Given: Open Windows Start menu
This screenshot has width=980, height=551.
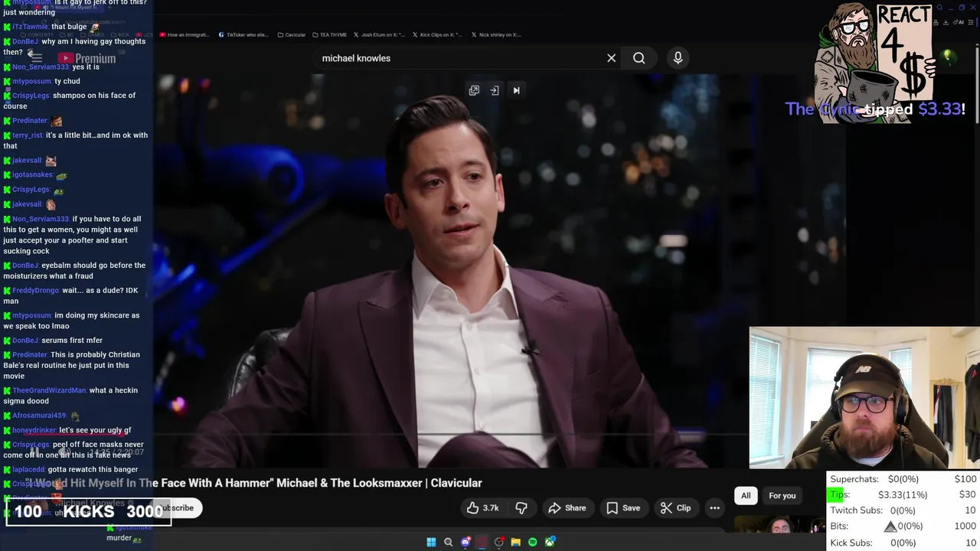Looking at the screenshot, I should tap(431, 542).
